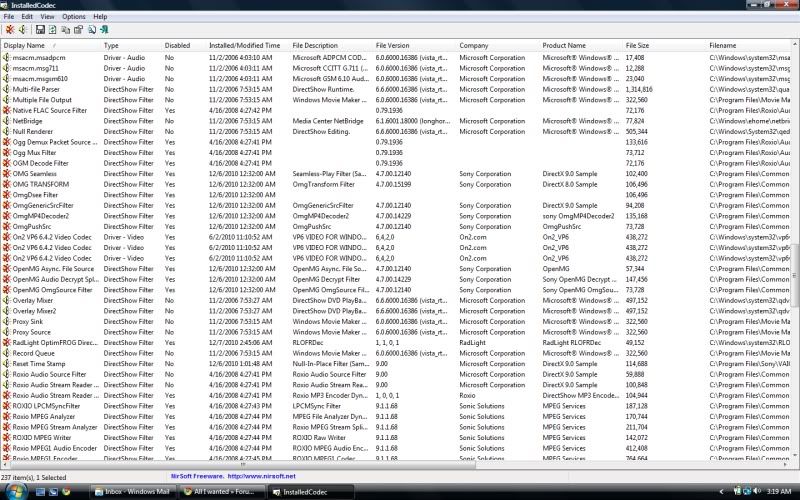The width and height of the screenshot is (800, 500).
Task: Click the Windows Start orb
Action: click(x=15, y=491)
